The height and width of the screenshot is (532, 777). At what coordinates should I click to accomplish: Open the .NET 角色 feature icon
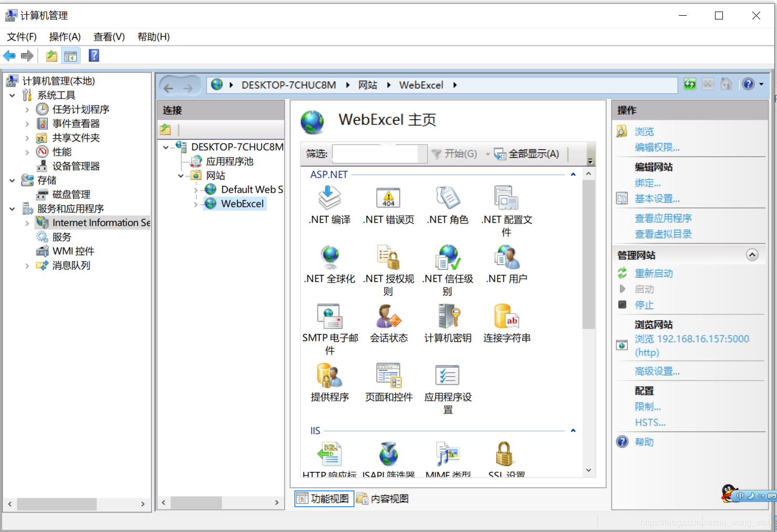point(448,199)
